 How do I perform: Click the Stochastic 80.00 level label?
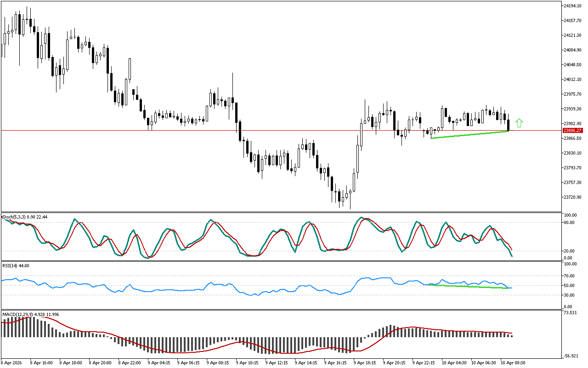coord(570,223)
